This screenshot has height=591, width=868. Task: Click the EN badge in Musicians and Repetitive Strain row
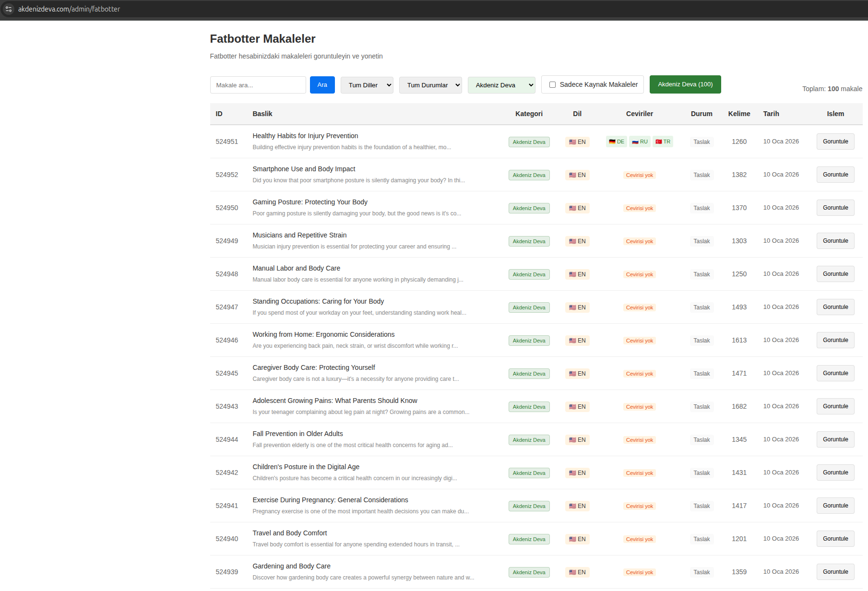[x=577, y=241]
